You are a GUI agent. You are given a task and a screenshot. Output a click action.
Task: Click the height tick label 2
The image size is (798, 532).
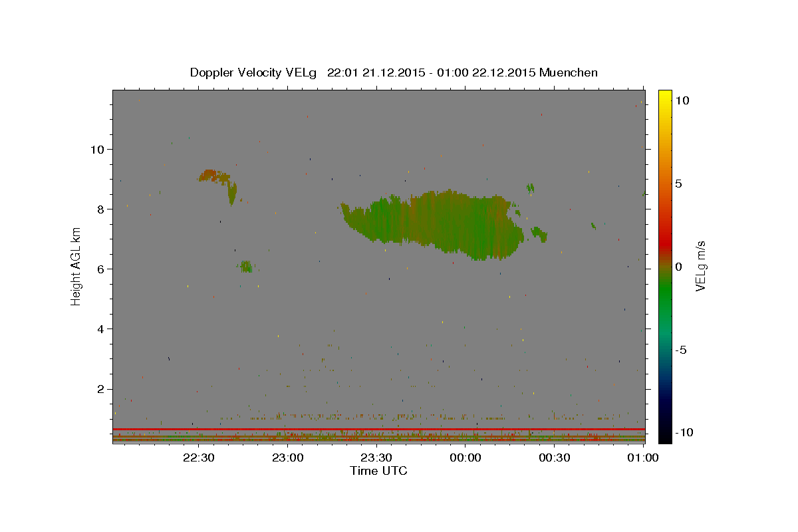101,388
